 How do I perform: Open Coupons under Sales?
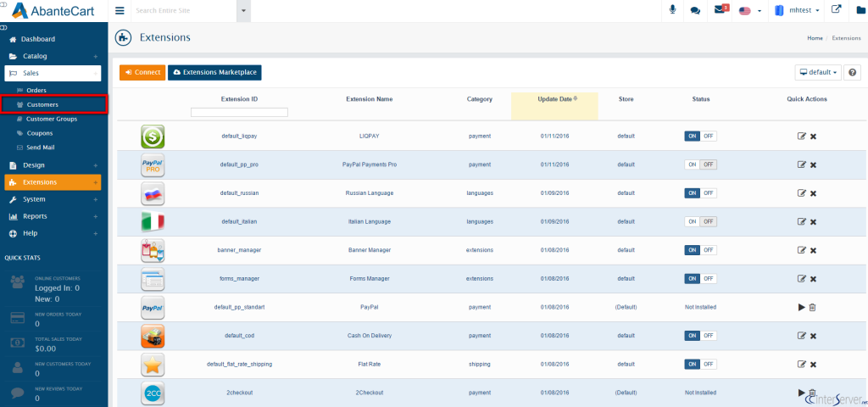[x=39, y=133]
